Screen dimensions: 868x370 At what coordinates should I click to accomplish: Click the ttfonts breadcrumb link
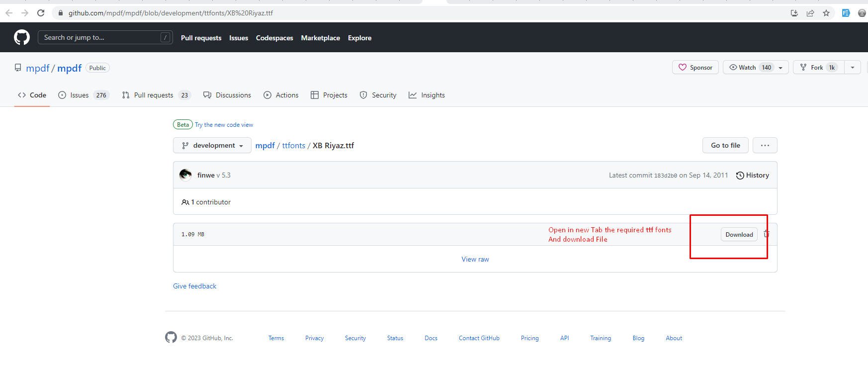[294, 145]
